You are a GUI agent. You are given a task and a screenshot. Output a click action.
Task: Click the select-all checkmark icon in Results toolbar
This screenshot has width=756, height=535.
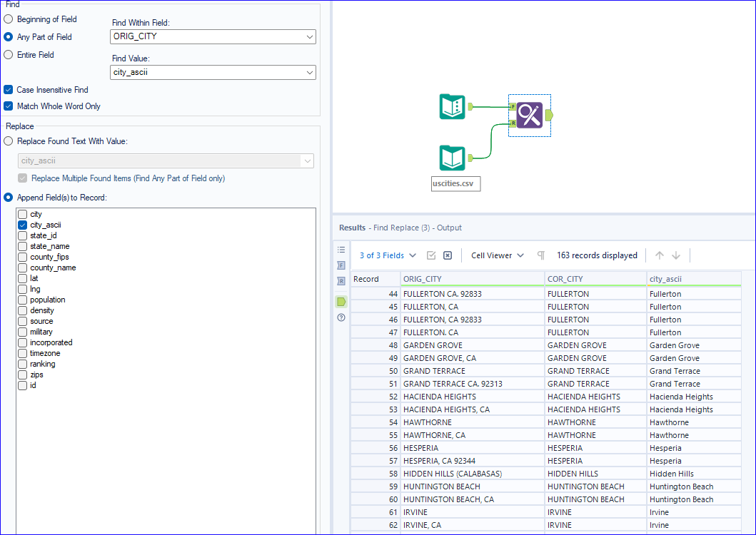pyautogui.click(x=434, y=255)
